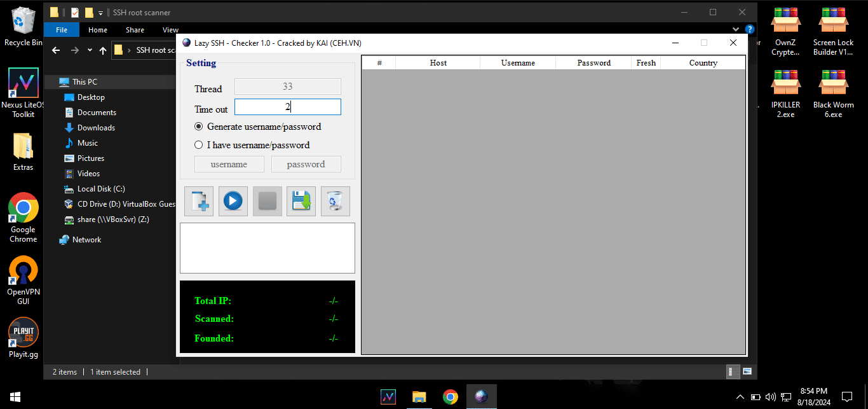Click IPKILLER 2.exe archive on desktop
This screenshot has height=409, width=868.
point(785,94)
